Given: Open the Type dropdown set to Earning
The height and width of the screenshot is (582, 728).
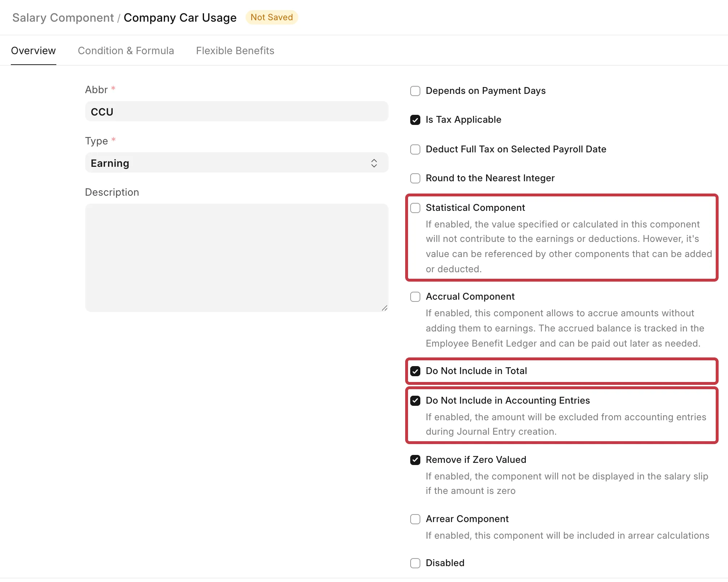Looking at the screenshot, I should click(237, 163).
